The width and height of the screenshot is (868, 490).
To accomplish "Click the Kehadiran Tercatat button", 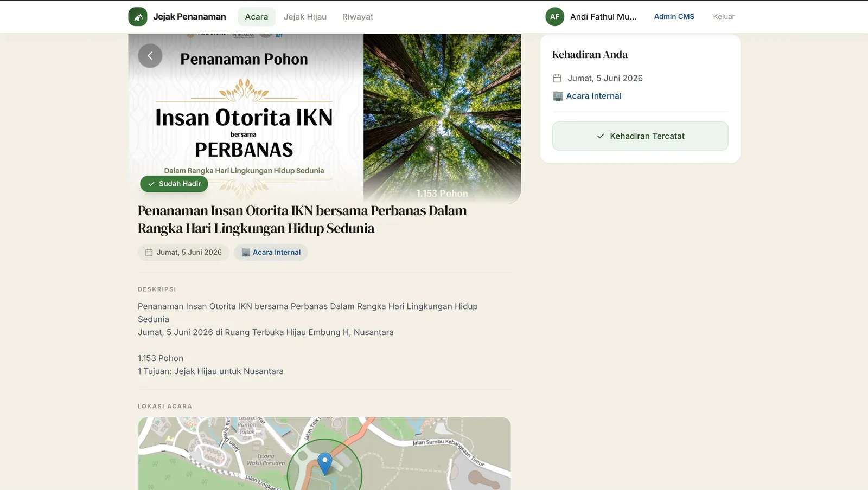I will click(640, 136).
